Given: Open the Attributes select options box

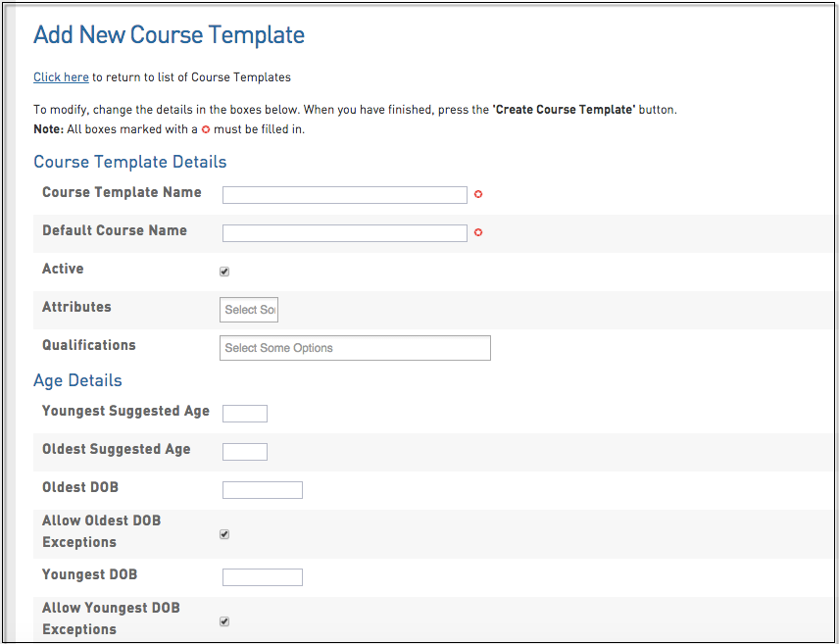Looking at the screenshot, I should 249,310.
